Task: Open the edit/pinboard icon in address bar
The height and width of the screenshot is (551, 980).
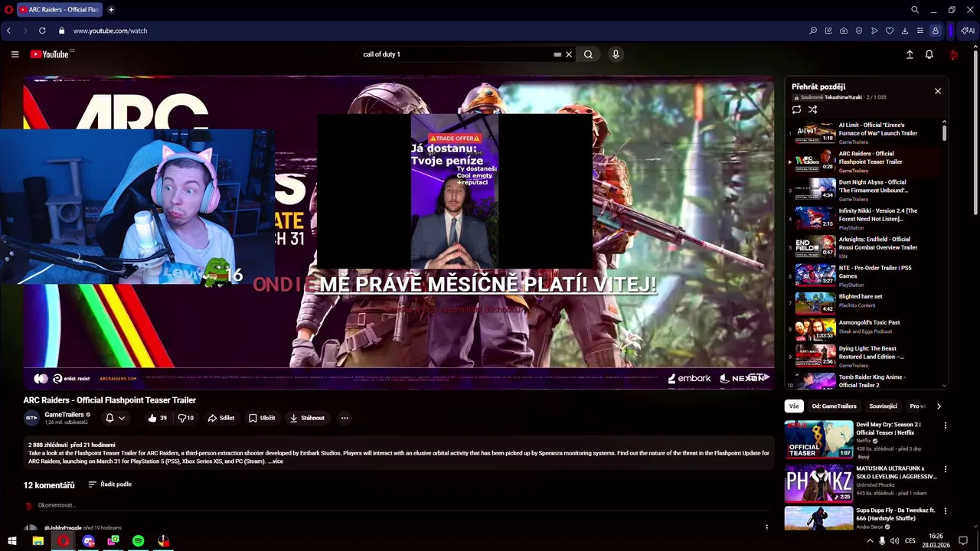Action: click(828, 31)
